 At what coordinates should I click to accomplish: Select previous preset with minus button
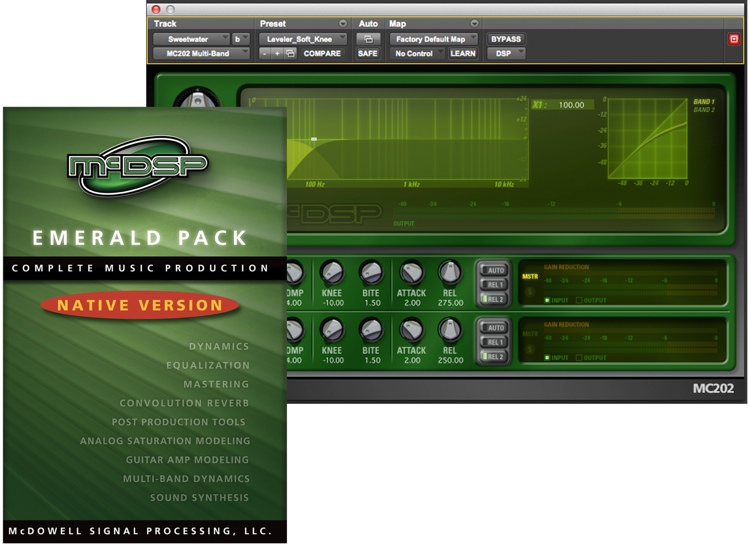[x=265, y=54]
